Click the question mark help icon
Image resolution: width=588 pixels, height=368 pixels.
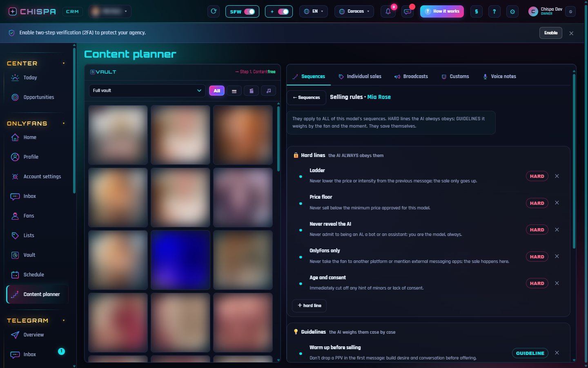(494, 11)
